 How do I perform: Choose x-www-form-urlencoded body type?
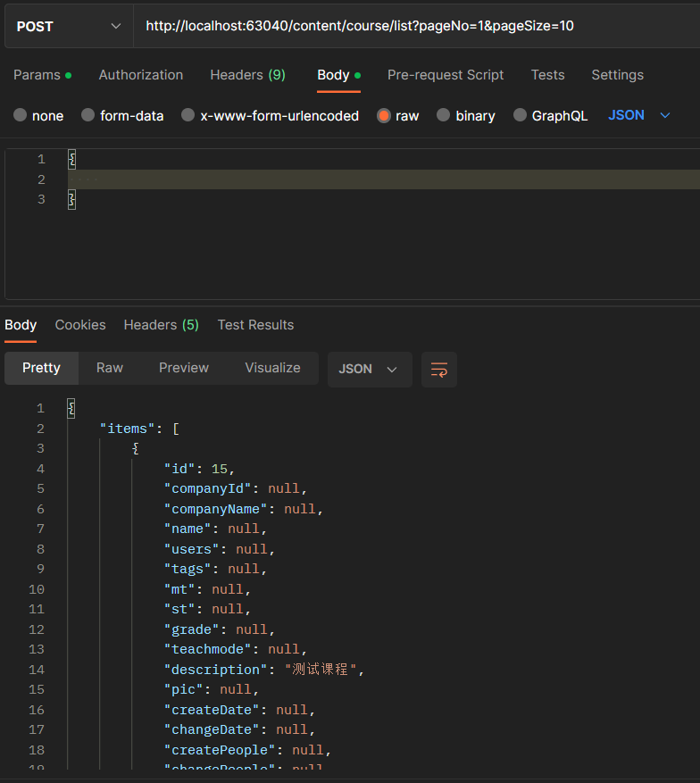pos(188,115)
